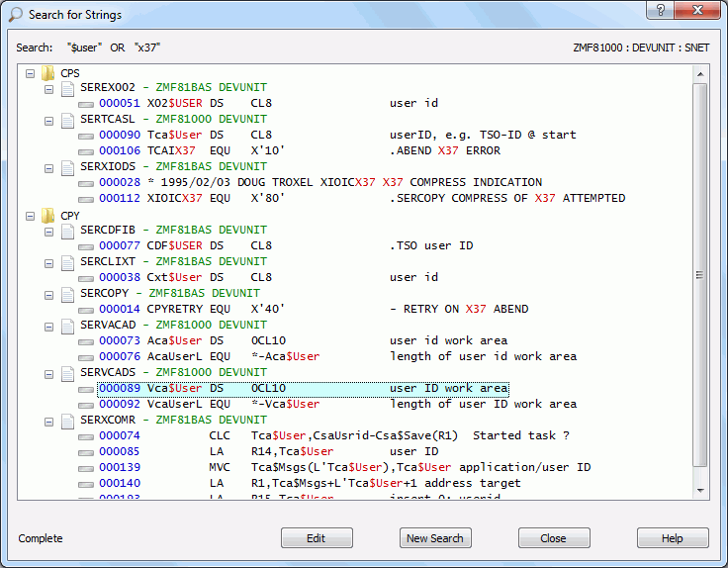Click line marker icon for 000076
Viewport: 728px width, 568px height.
86,357
